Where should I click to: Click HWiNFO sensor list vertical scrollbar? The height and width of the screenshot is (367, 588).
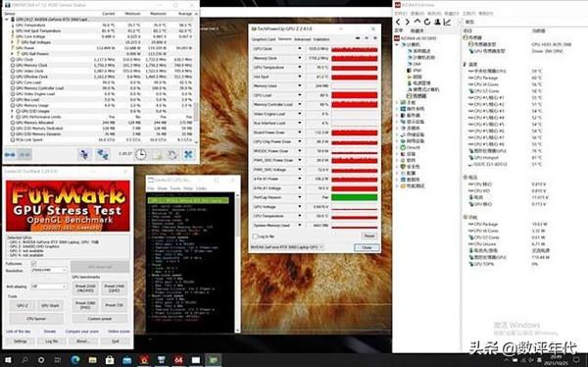[196, 79]
